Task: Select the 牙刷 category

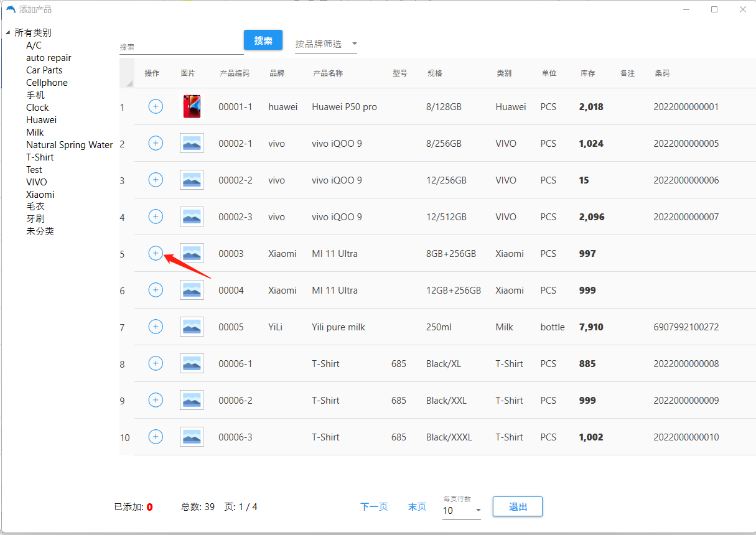Action: [35, 219]
